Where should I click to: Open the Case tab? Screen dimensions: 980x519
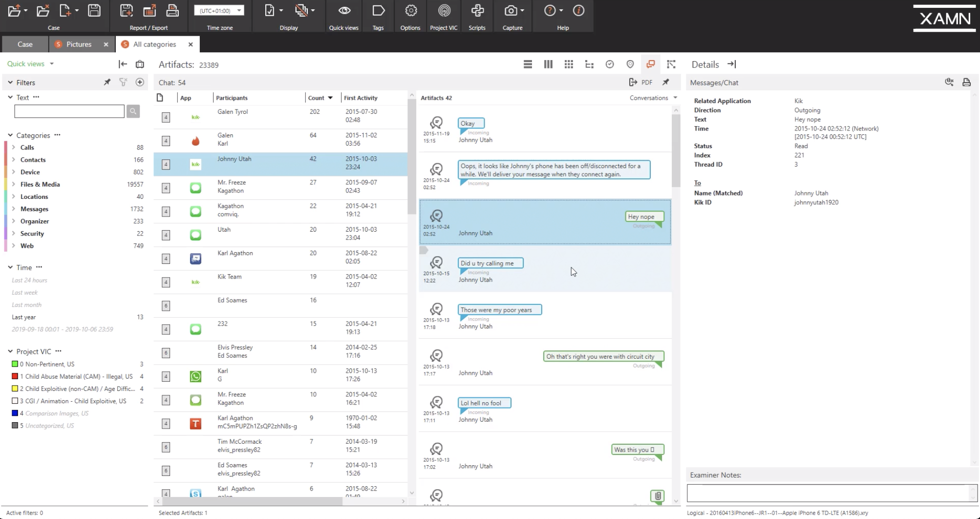coord(25,44)
